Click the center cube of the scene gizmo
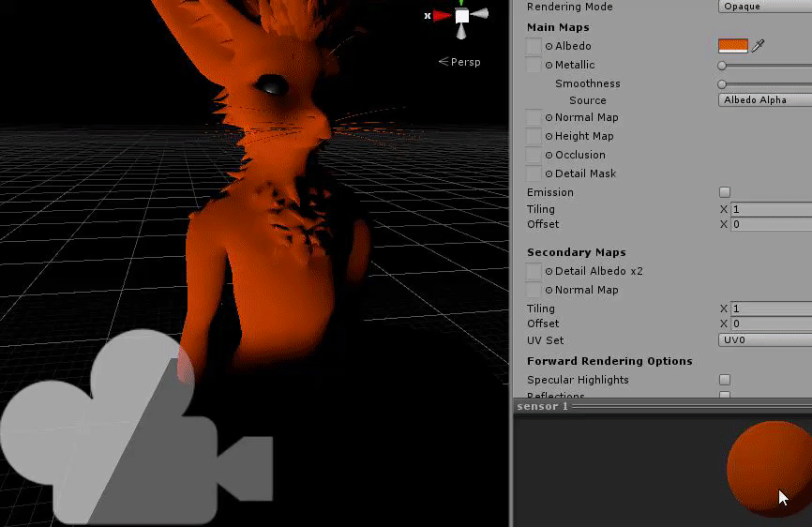Image resolution: width=812 pixels, height=527 pixels. coord(462,16)
